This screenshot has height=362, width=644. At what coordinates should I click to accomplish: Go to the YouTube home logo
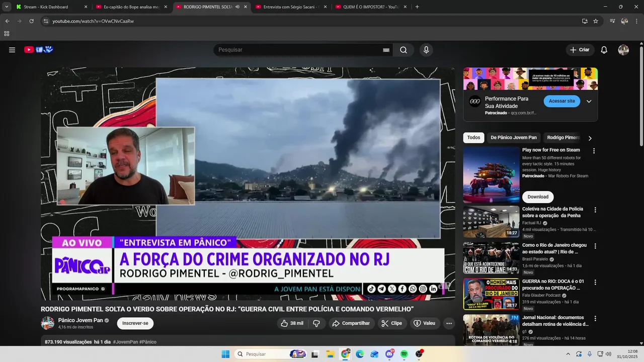point(39,50)
